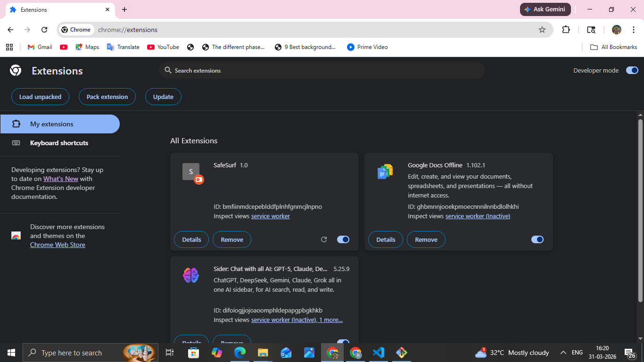Open a new tab with the plus button
The image size is (644, 362).
click(x=124, y=9)
